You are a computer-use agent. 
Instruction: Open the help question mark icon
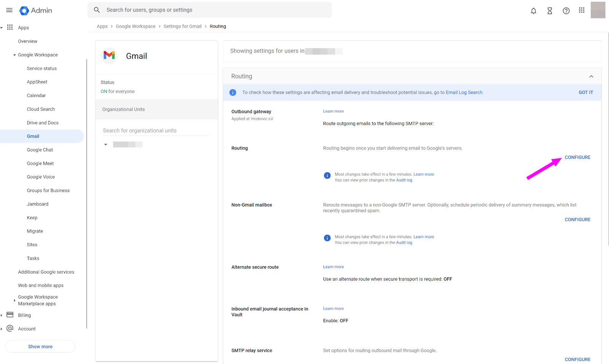pyautogui.click(x=566, y=11)
